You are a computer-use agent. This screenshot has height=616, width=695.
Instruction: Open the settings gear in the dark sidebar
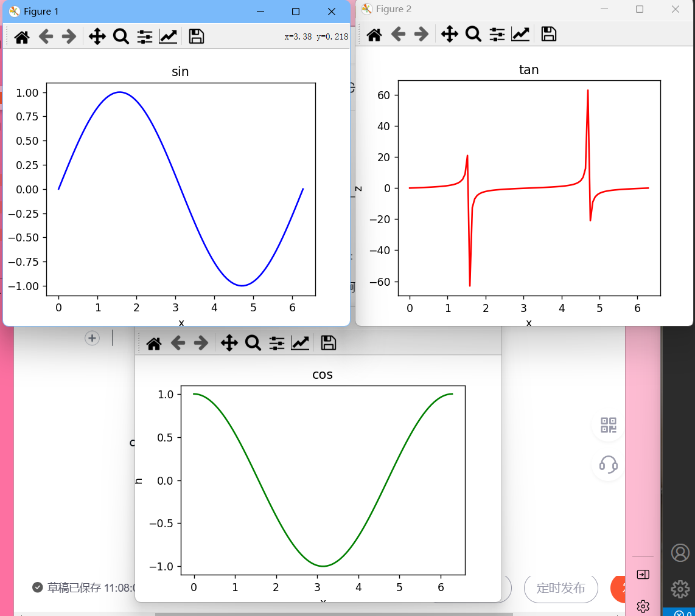click(x=680, y=589)
